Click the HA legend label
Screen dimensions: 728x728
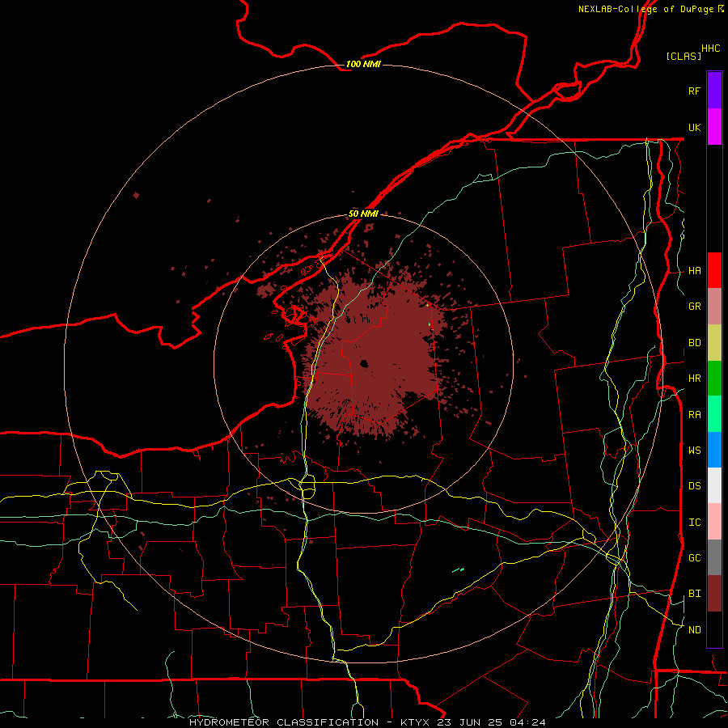coord(695,271)
